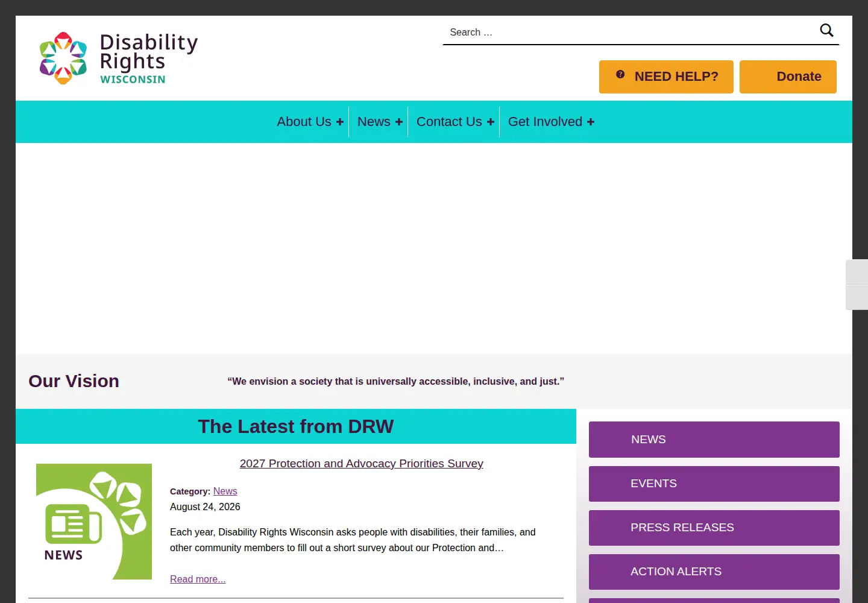Open the News item in the navigation bar
The width and height of the screenshot is (868, 603).
374,122
